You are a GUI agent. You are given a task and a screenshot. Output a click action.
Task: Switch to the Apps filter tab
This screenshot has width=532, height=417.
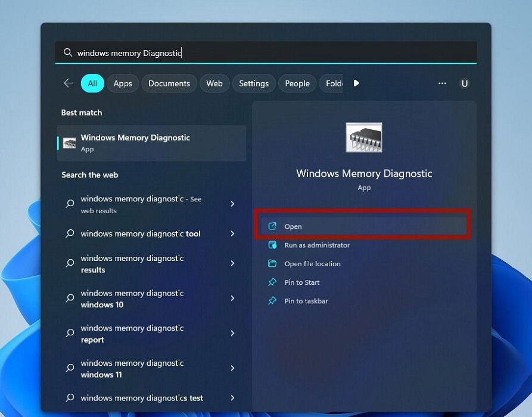point(123,83)
